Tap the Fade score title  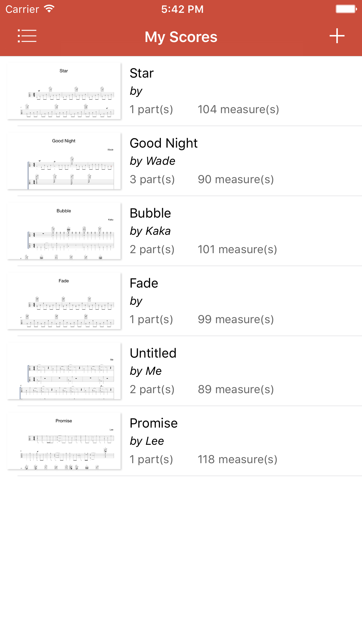tap(144, 283)
